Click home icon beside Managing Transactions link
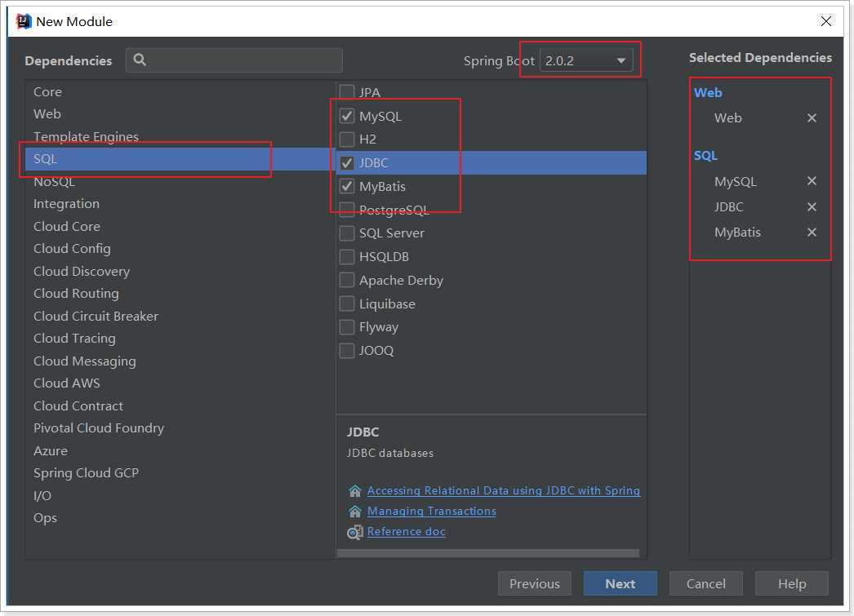The width and height of the screenshot is (854, 616). [354, 512]
